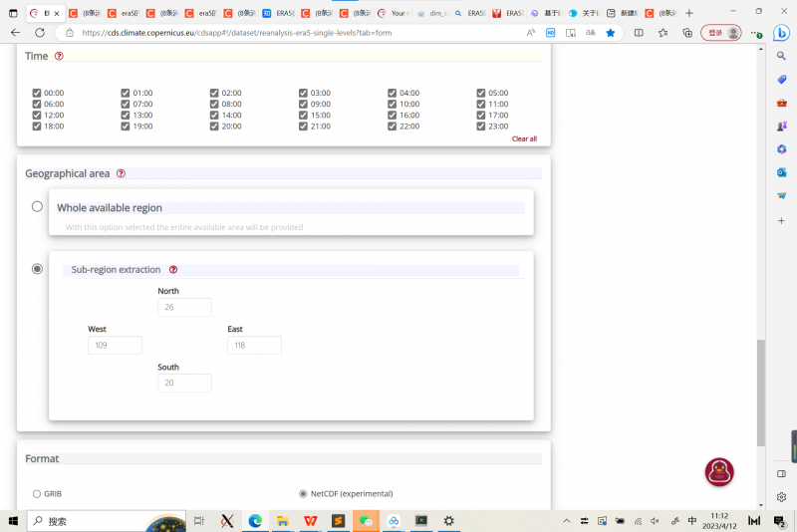797x532 pixels.
Task: Switch to the 'Your r...' browser tab
Action: [395, 13]
